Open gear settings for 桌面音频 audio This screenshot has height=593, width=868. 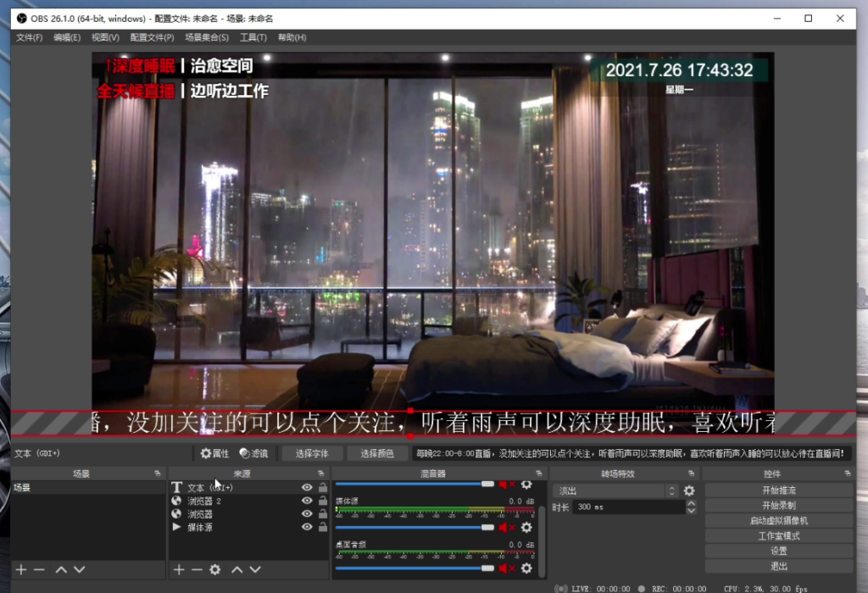526,568
